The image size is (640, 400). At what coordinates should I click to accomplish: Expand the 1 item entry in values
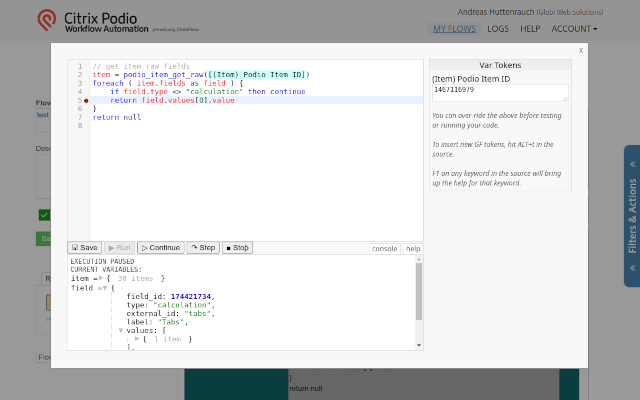(x=137, y=340)
